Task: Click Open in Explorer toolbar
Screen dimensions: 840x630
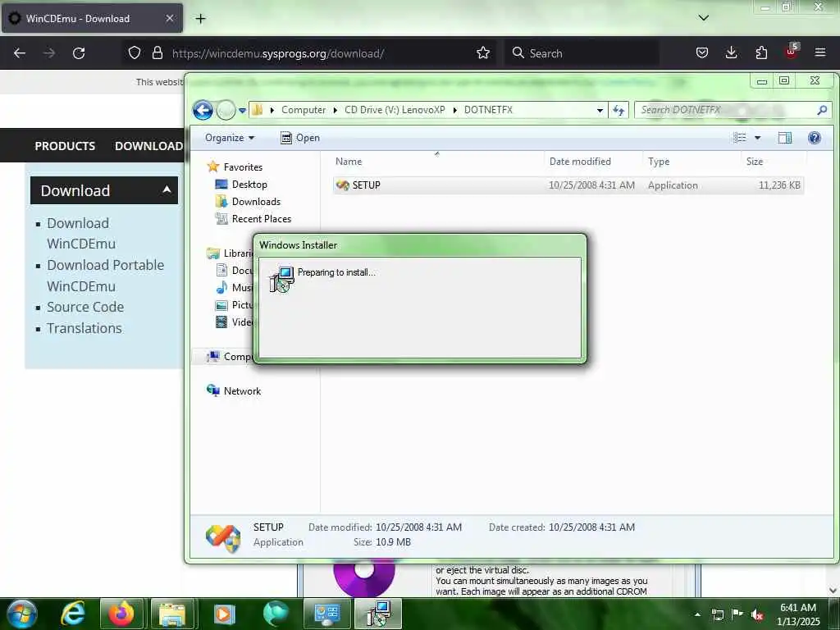Action: (300, 138)
